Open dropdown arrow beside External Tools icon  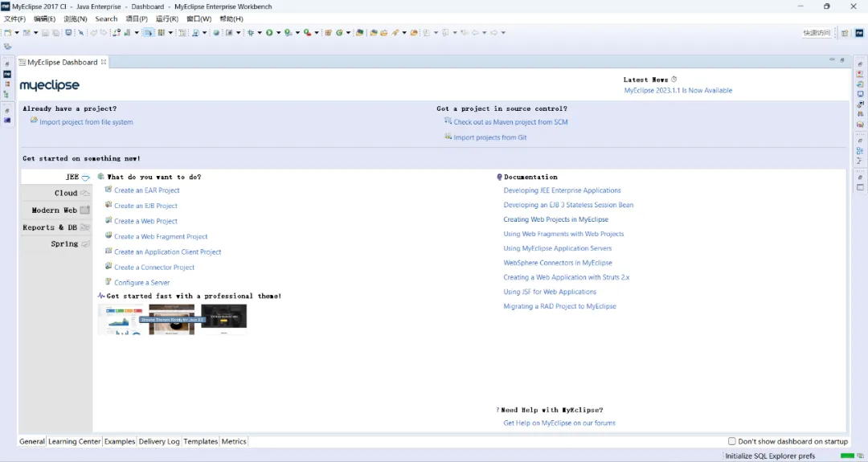(x=317, y=33)
